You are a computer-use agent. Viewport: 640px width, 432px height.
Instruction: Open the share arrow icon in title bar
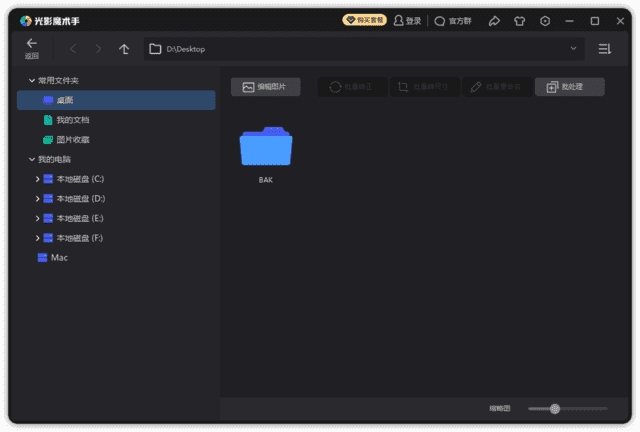tap(493, 20)
